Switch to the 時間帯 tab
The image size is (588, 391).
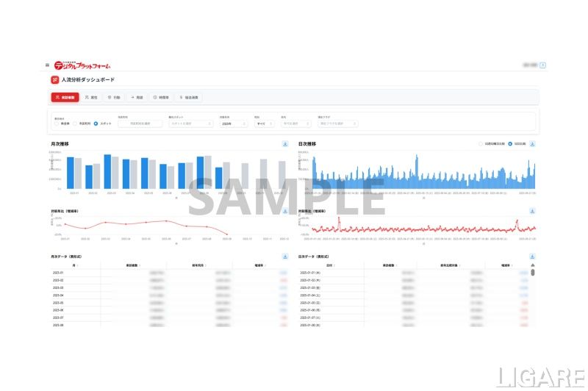pyautogui.click(x=161, y=97)
